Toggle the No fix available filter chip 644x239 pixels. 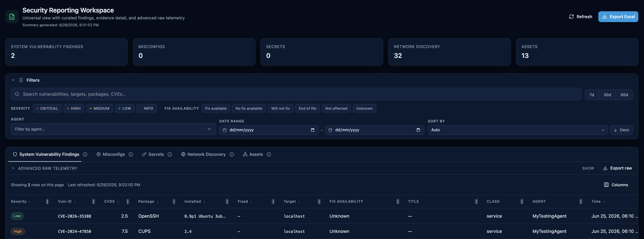coord(249,108)
